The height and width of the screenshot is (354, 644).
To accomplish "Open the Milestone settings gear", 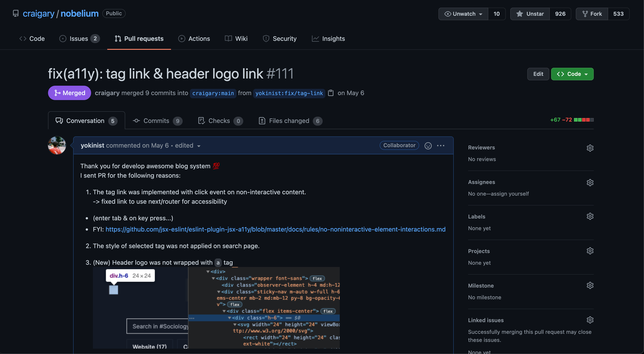I will coord(590,285).
